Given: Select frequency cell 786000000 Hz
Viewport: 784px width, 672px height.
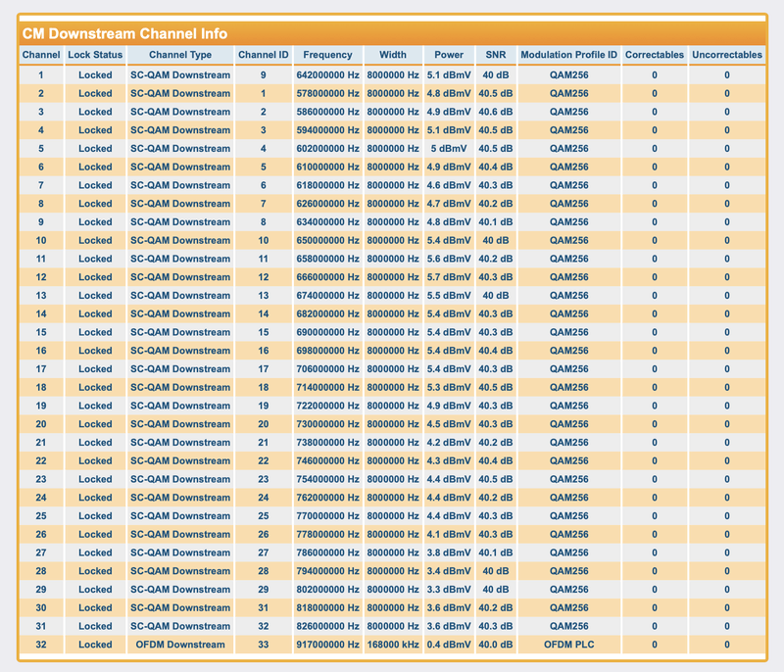Looking at the screenshot, I should pos(327,552).
